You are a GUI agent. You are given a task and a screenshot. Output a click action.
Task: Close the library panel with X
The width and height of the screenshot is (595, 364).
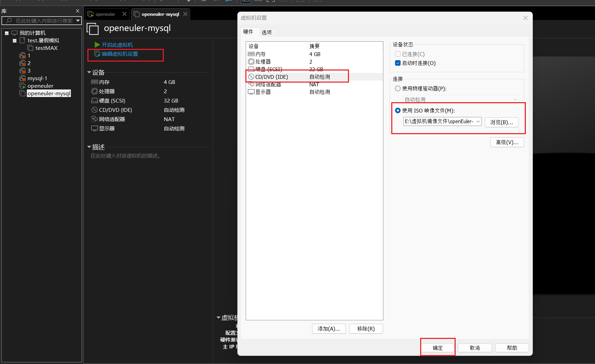77,11
